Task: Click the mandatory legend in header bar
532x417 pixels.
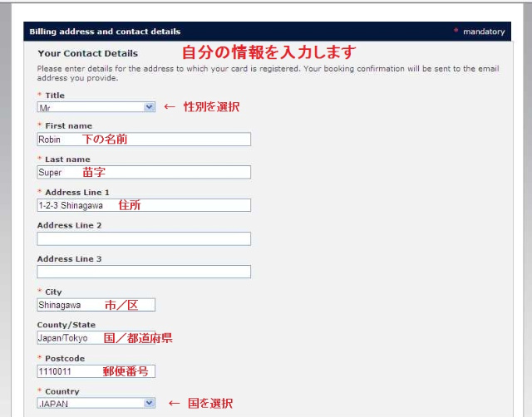Action: pos(483,32)
